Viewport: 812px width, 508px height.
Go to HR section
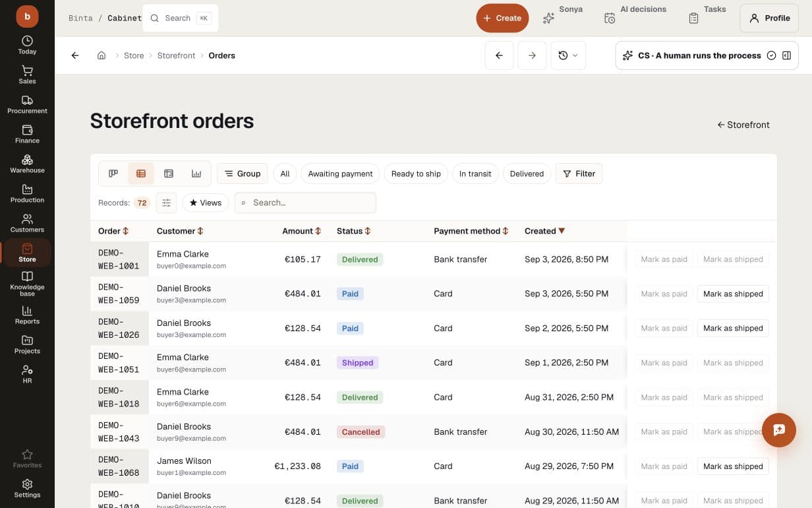coord(27,374)
